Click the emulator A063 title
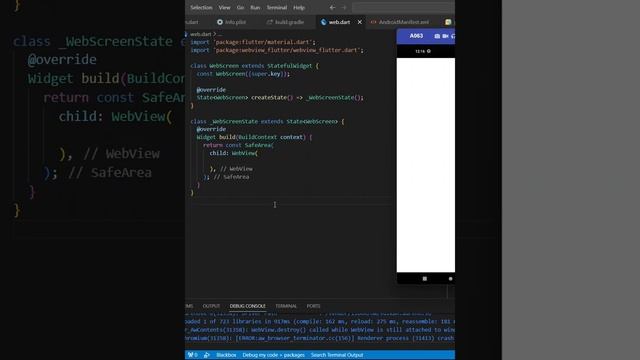This screenshot has width=640, height=360. 416,36
